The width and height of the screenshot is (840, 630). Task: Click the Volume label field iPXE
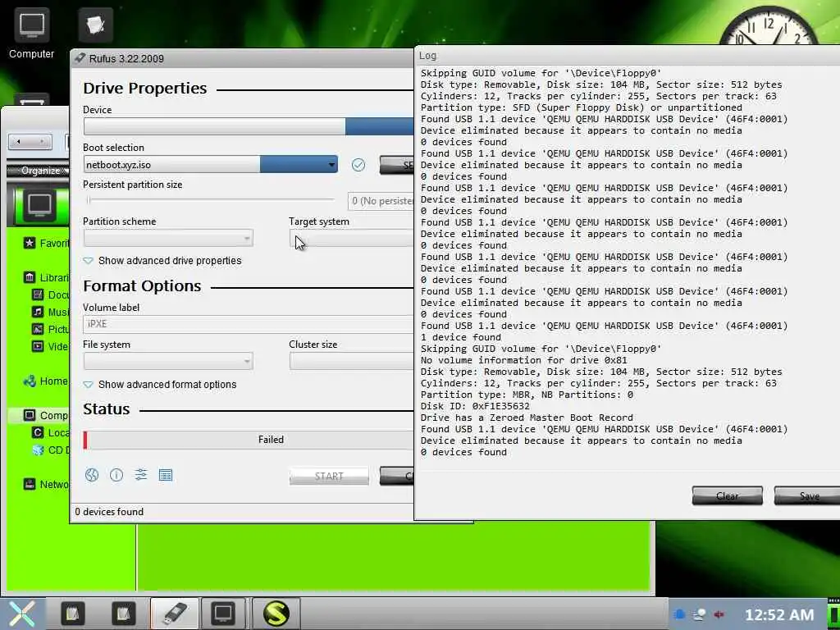click(x=248, y=324)
